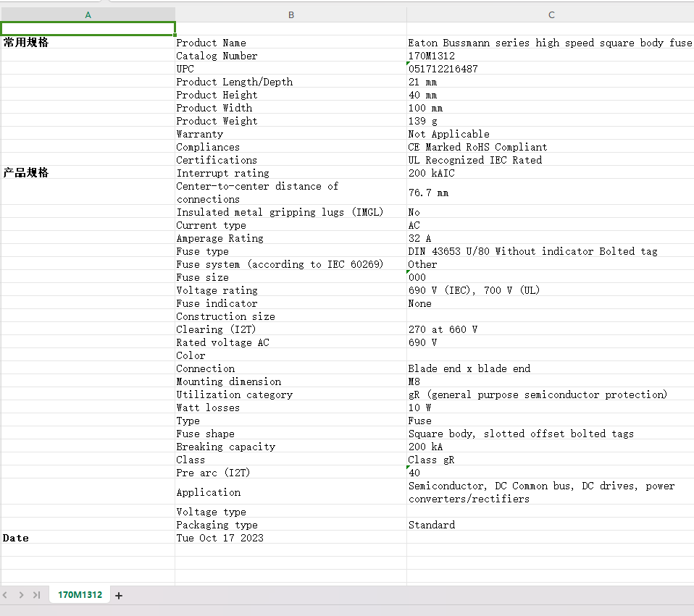The width and height of the screenshot is (694, 616).
Task: Select the '产品规格' cell
Action: pyautogui.click(x=88, y=172)
